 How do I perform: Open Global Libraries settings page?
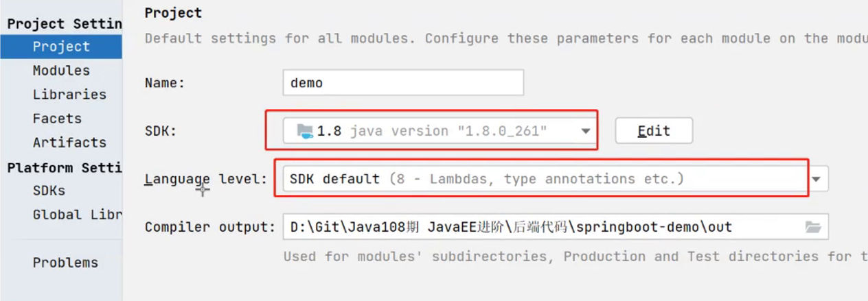77,215
